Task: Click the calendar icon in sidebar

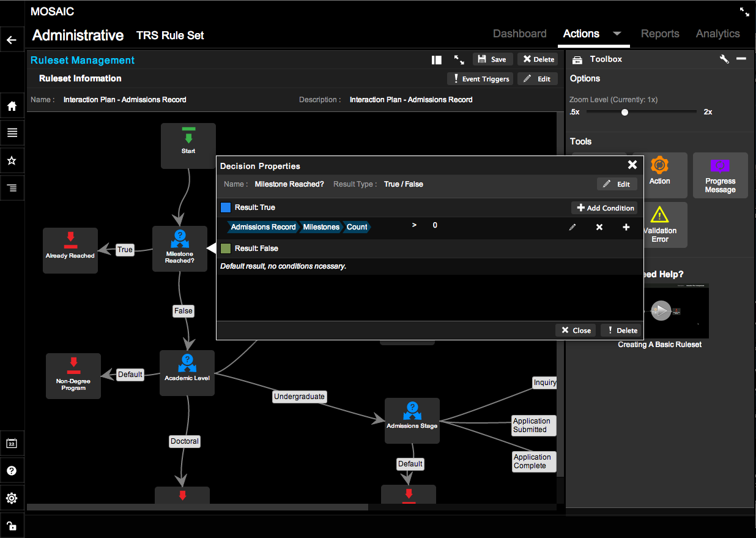Action: click(12, 444)
